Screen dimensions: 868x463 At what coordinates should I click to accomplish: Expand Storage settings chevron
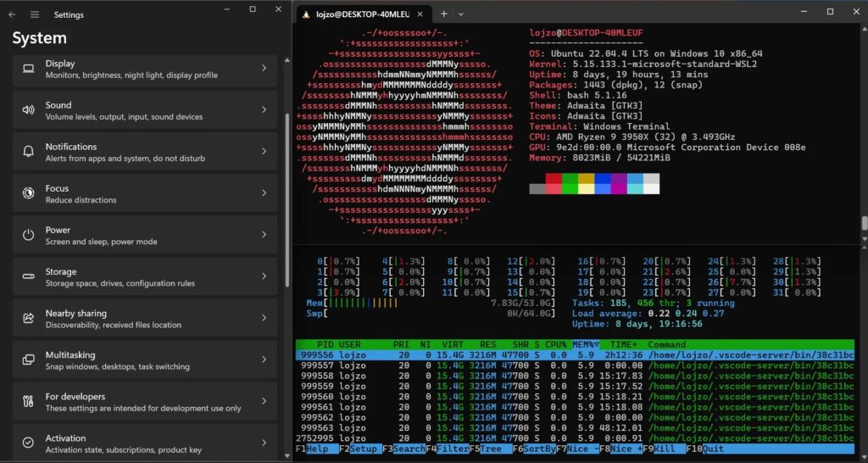264,276
